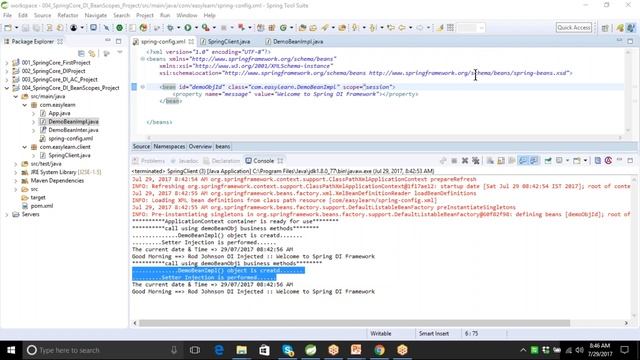
Task: Open the Declaration view tab
Action: point(222,161)
